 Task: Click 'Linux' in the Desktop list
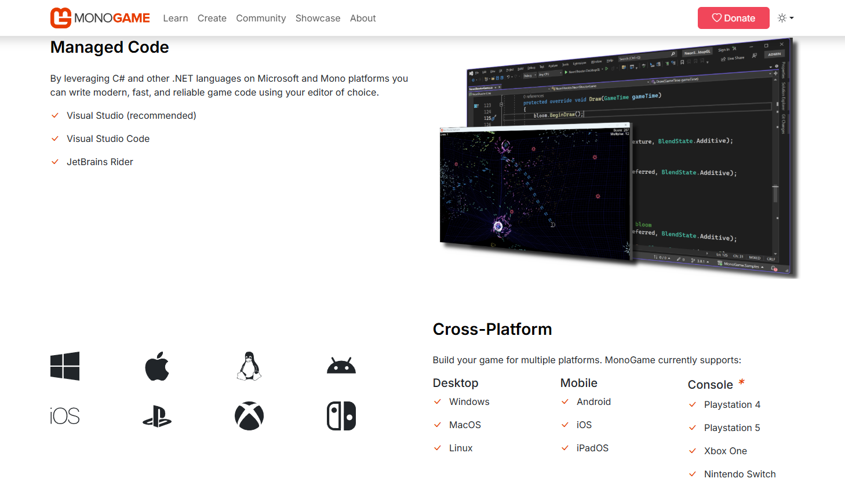point(461,448)
